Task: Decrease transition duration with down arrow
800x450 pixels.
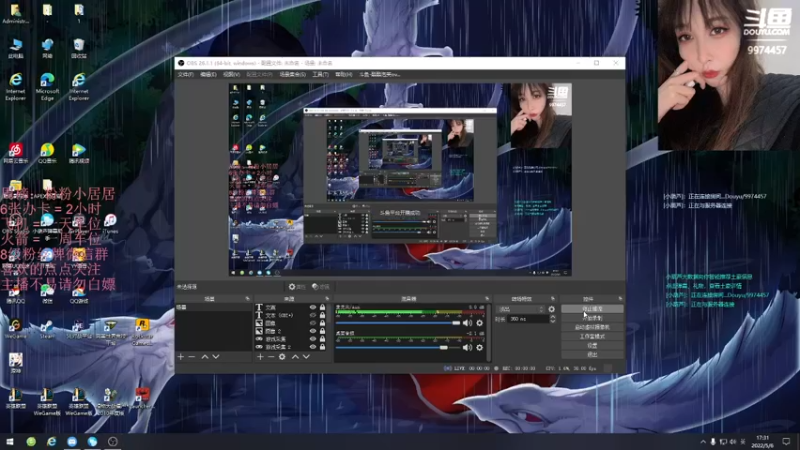Action: click(553, 321)
